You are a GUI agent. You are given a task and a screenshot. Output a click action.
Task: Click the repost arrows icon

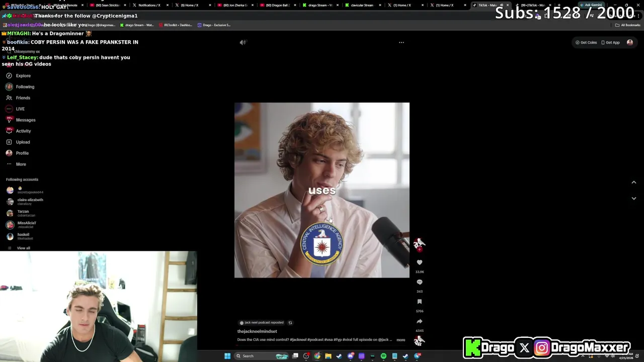coord(290,323)
